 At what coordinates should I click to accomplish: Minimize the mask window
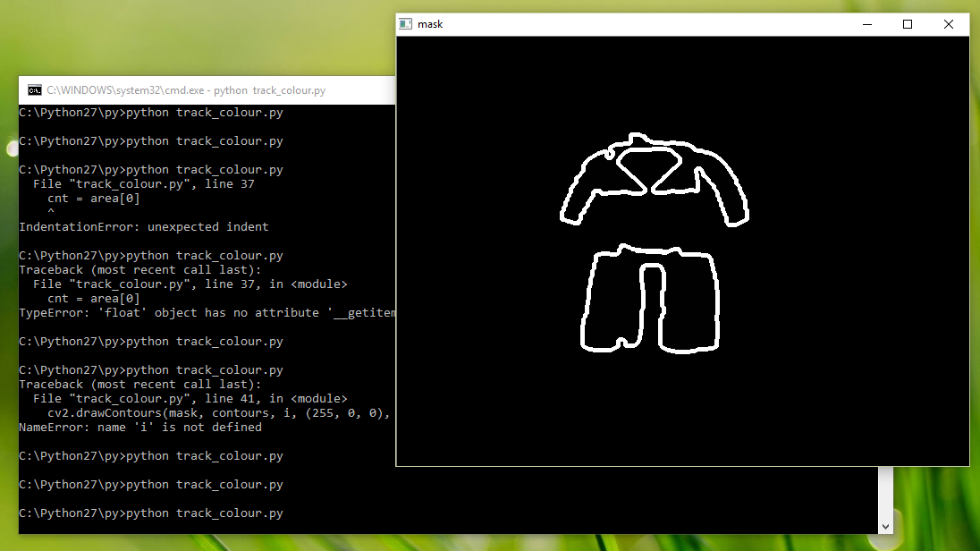click(x=866, y=24)
